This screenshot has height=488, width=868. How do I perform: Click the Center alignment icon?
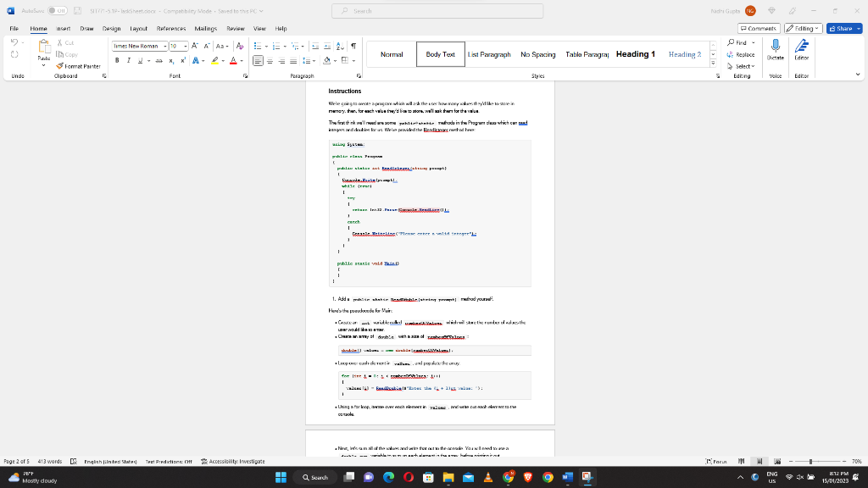270,60
